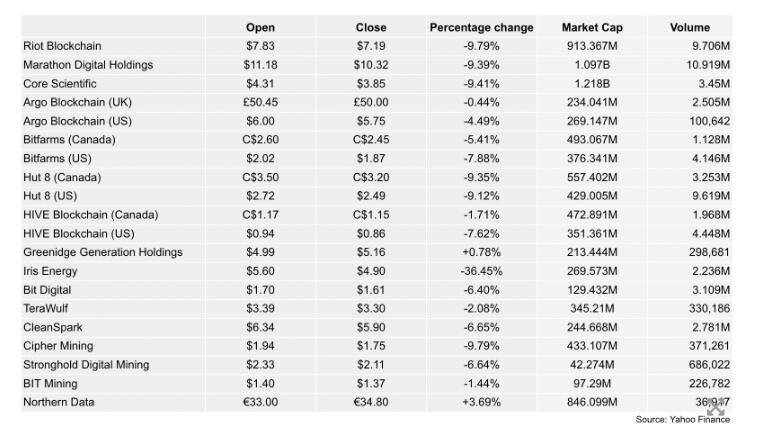This screenshot has height=429, width=757.
Task: Select Greenidge Generation Holdings row label
Action: tap(103, 252)
